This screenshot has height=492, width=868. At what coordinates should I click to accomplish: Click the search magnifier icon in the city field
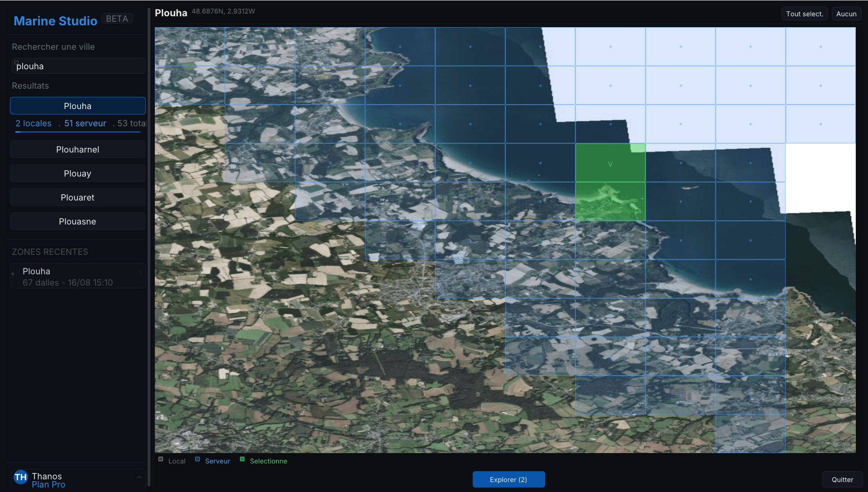click(x=16, y=62)
